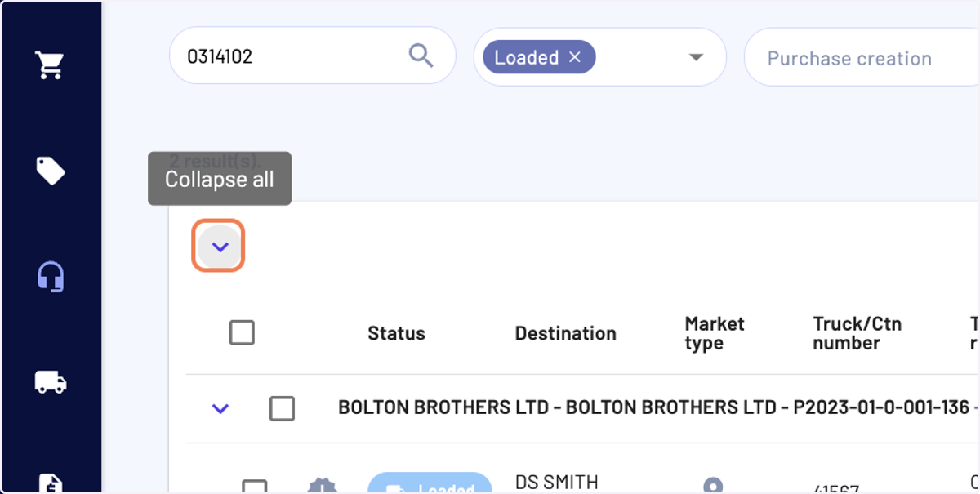Open the headset support sidebar icon
The image size is (980, 494).
click(50, 277)
